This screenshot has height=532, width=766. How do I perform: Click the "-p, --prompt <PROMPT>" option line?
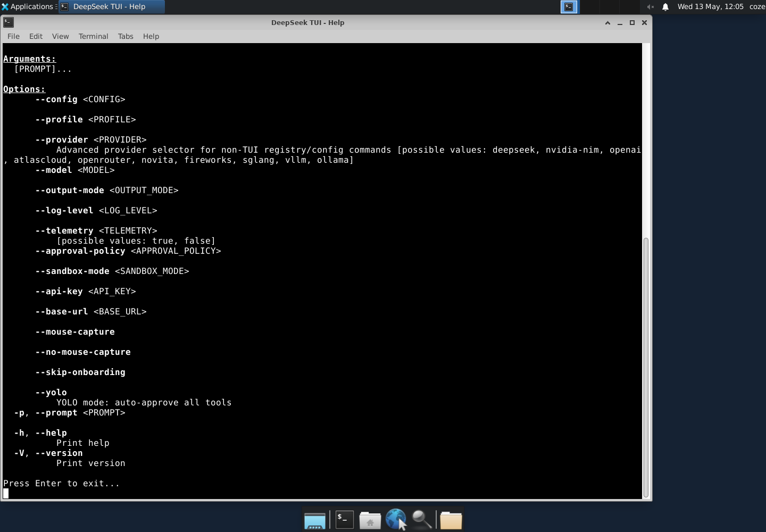[x=70, y=413]
